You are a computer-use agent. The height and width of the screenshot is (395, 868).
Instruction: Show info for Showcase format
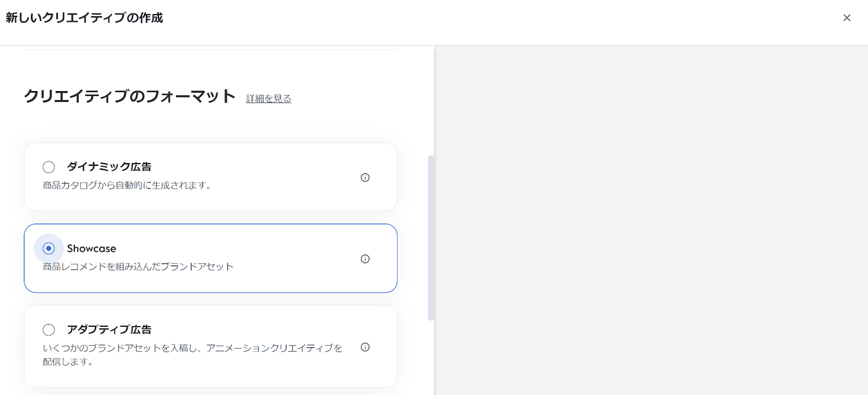(x=365, y=259)
